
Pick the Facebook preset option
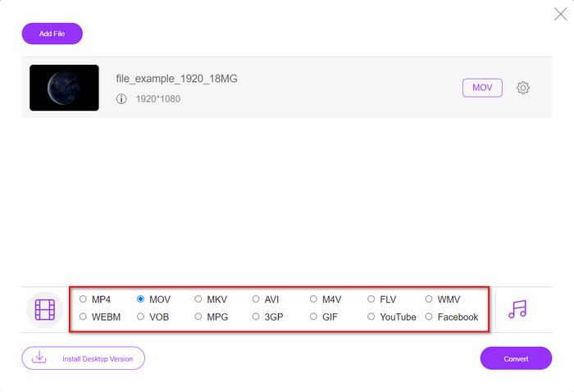(429, 317)
